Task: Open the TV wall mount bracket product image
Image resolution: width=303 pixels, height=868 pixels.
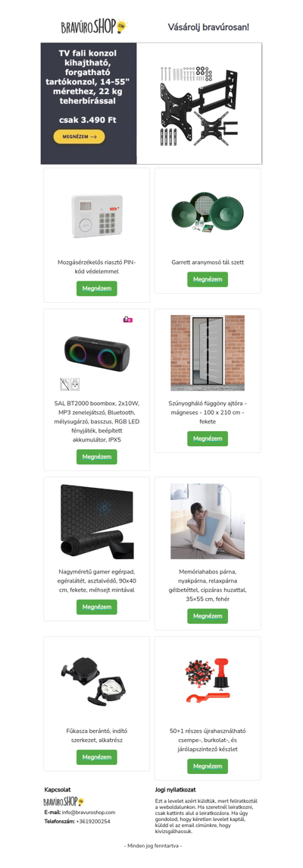Action: pos(199,103)
